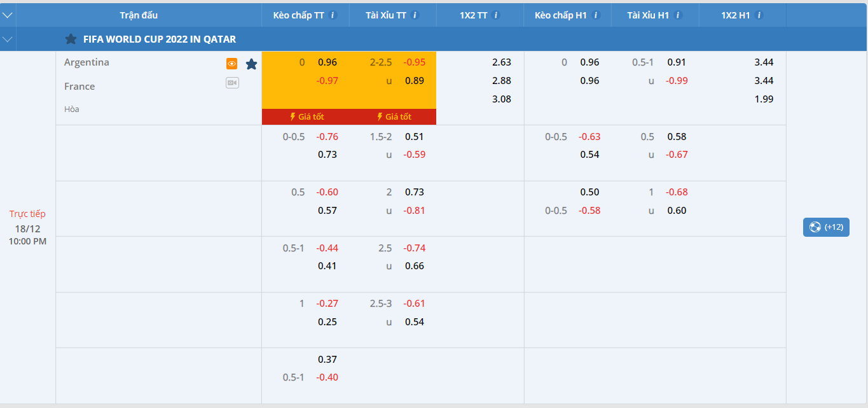Viewport: 868px width, 408px height.
Task: Select the 0.25 handicap odds
Action: [x=327, y=322]
